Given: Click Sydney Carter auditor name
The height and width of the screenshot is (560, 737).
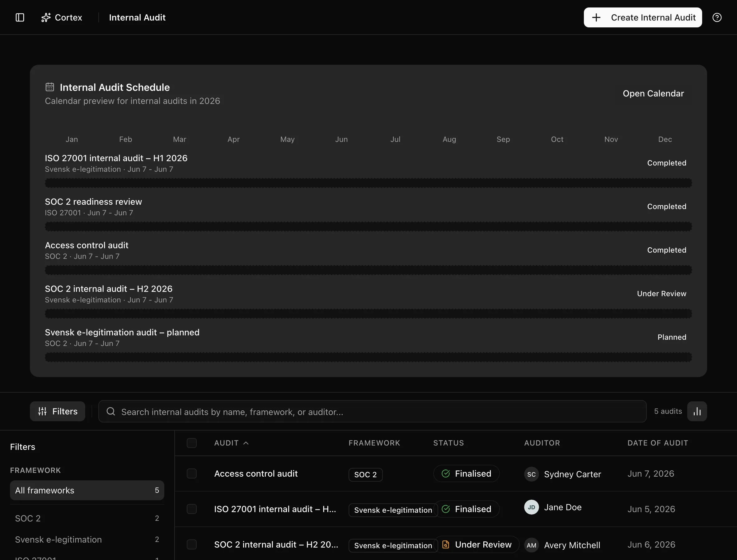Looking at the screenshot, I should pyautogui.click(x=572, y=474).
